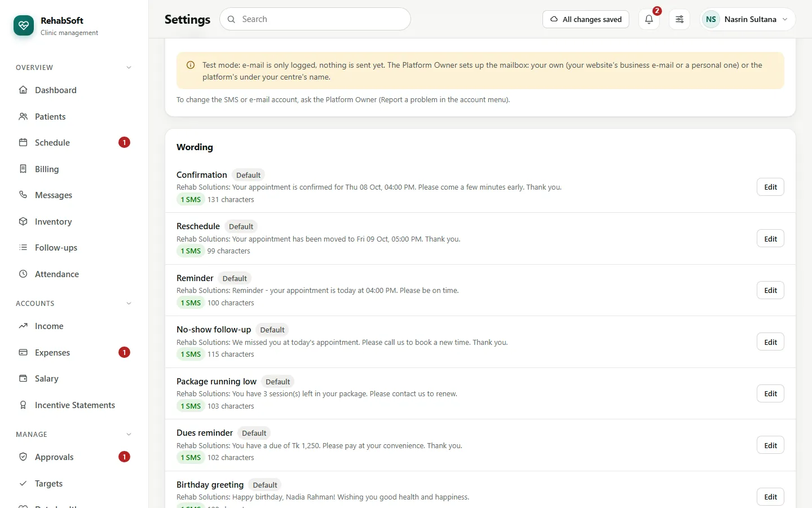
Task: Click the Patients people icon
Action: 23,116
